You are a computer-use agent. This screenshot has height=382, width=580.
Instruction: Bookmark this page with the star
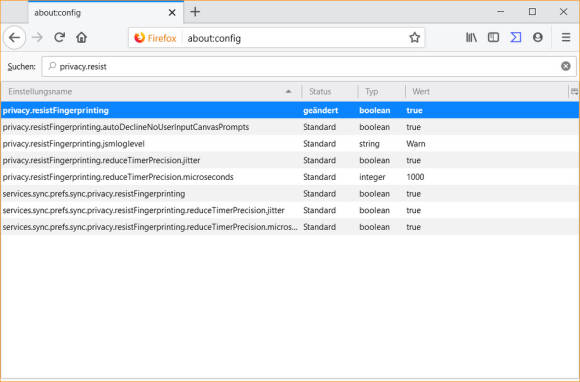pyautogui.click(x=414, y=38)
